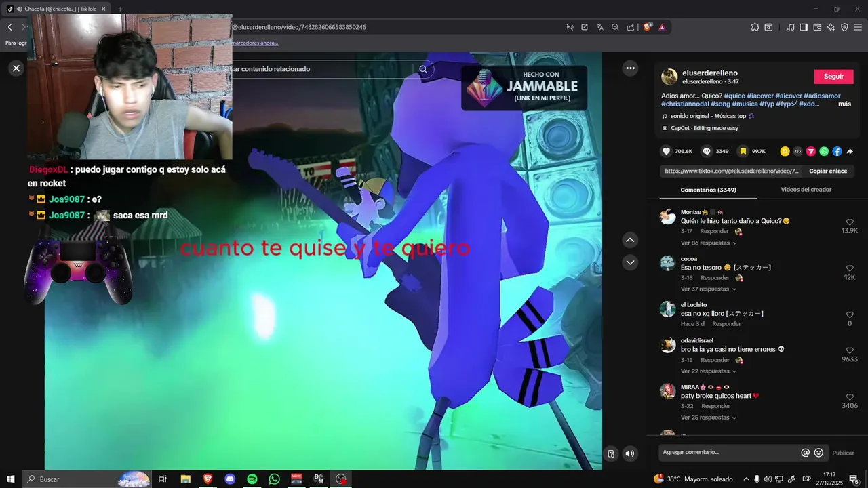
Task: Open the Brave Rewards triangle icon
Action: (x=662, y=27)
